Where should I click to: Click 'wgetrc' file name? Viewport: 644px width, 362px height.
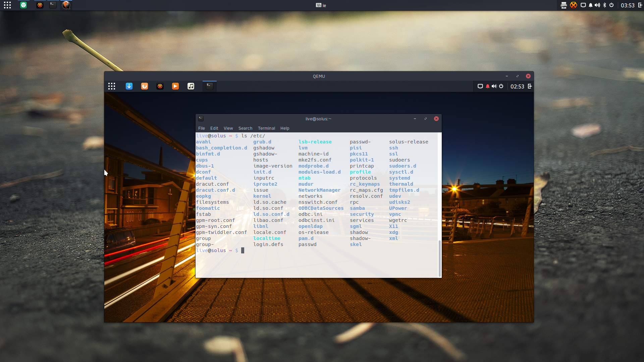coord(398,220)
